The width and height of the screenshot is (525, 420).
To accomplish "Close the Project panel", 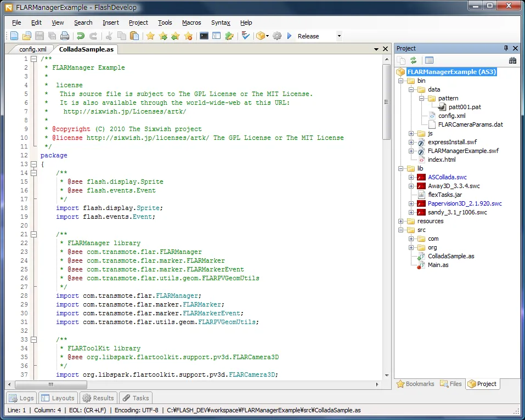I will [515, 48].
